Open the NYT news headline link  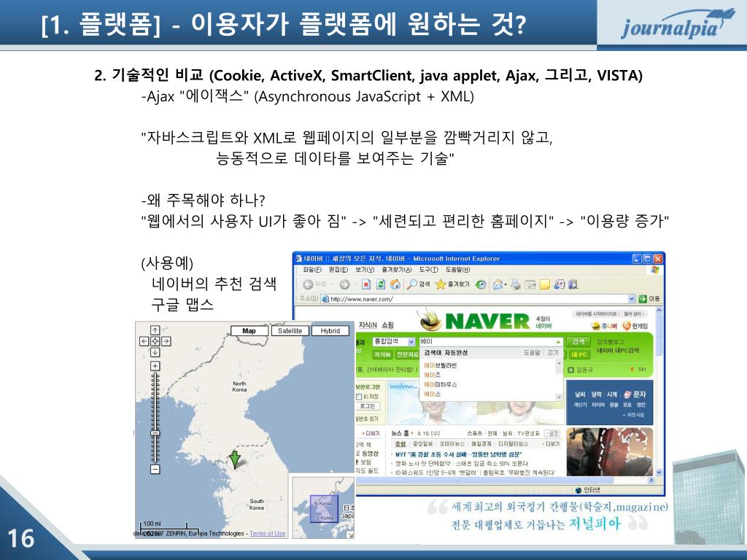[x=458, y=454]
